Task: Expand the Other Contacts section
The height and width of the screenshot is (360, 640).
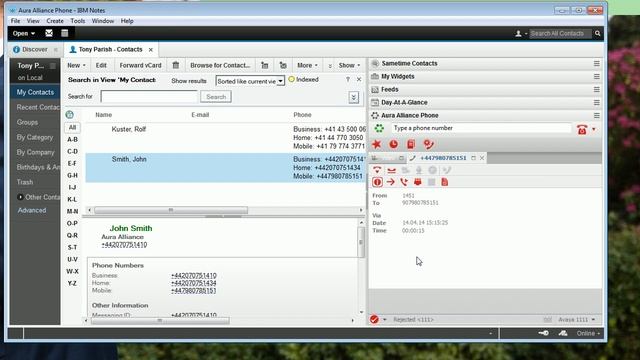Action: pos(20,197)
